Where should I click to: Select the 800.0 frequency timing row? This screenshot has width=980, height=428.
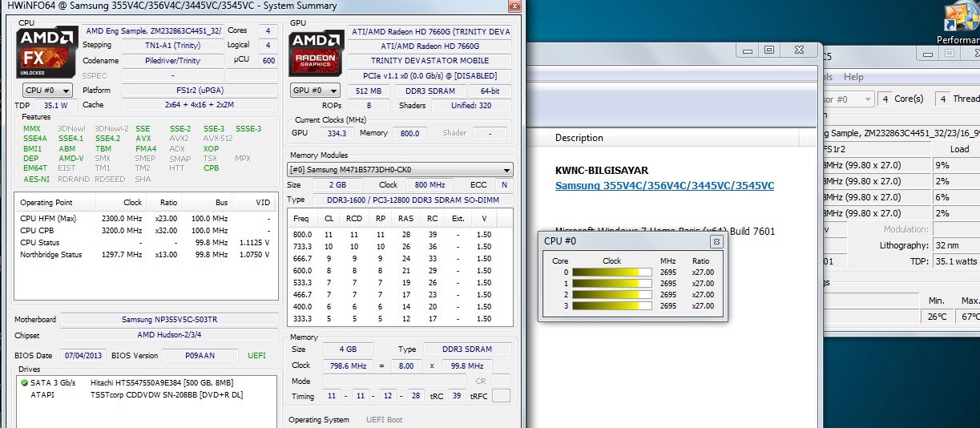400,234
